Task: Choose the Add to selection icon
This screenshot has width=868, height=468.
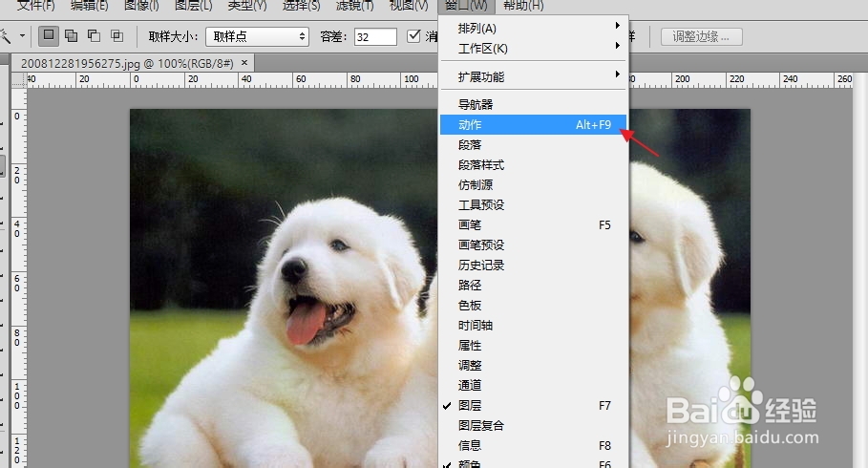Action: click(x=72, y=36)
